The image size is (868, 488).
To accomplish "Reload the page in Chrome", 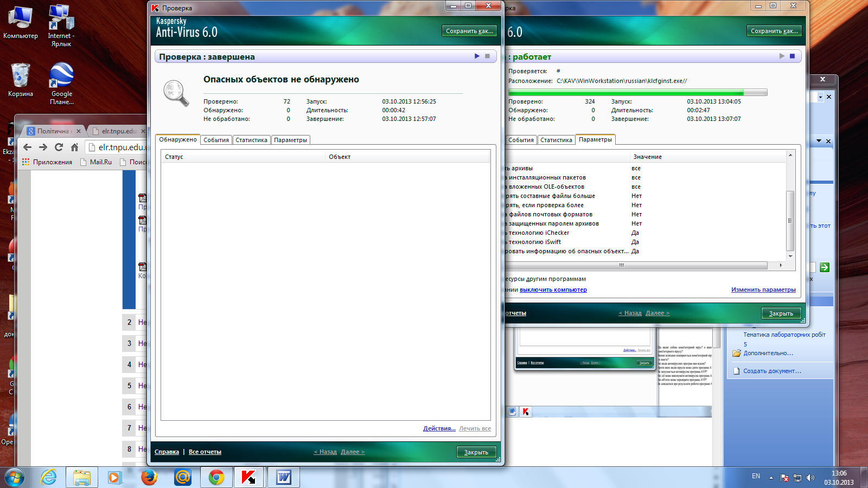I will pyautogui.click(x=59, y=147).
